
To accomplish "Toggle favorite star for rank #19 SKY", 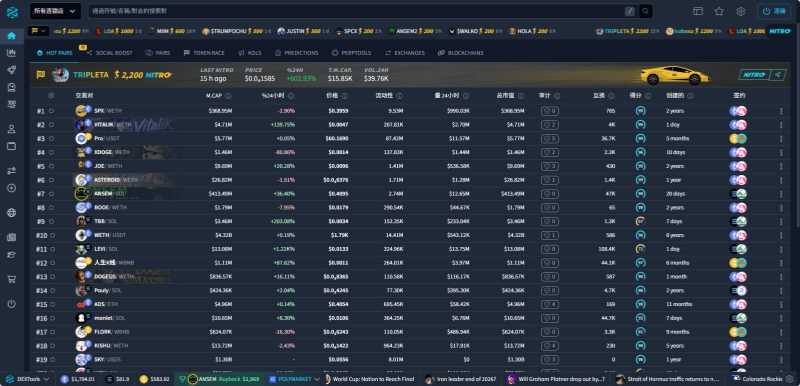I will click(52, 359).
